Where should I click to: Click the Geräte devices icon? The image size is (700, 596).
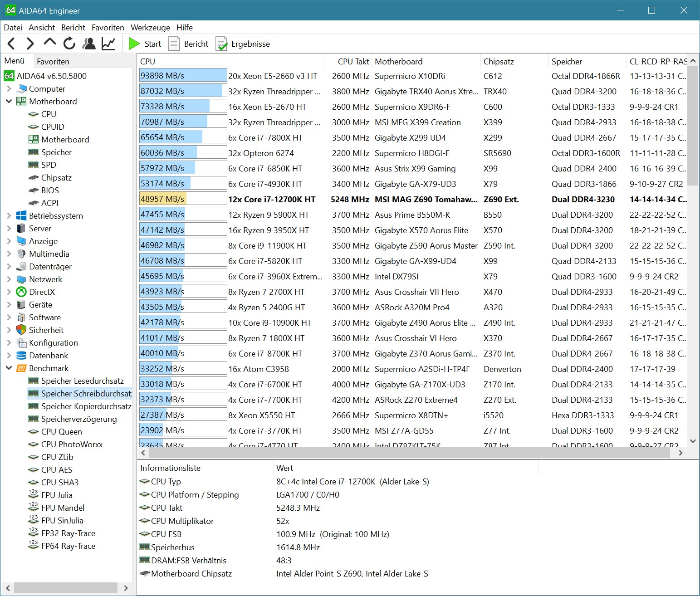pyautogui.click(x=21, y=304)
